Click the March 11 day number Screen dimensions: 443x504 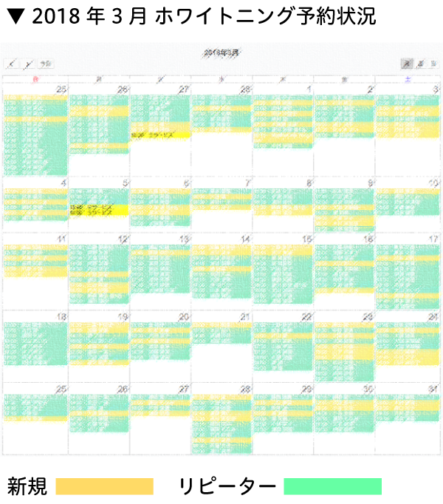tap(63, 239)
